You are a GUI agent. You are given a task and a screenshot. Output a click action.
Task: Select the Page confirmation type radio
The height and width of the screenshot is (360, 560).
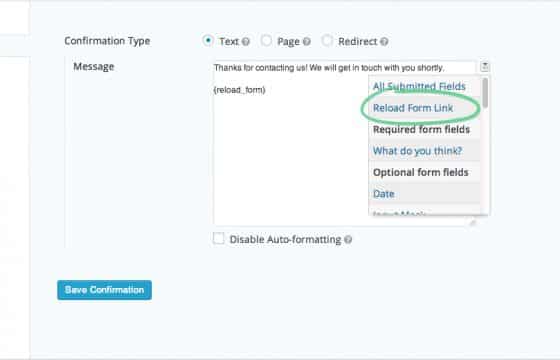pos(266,41)
